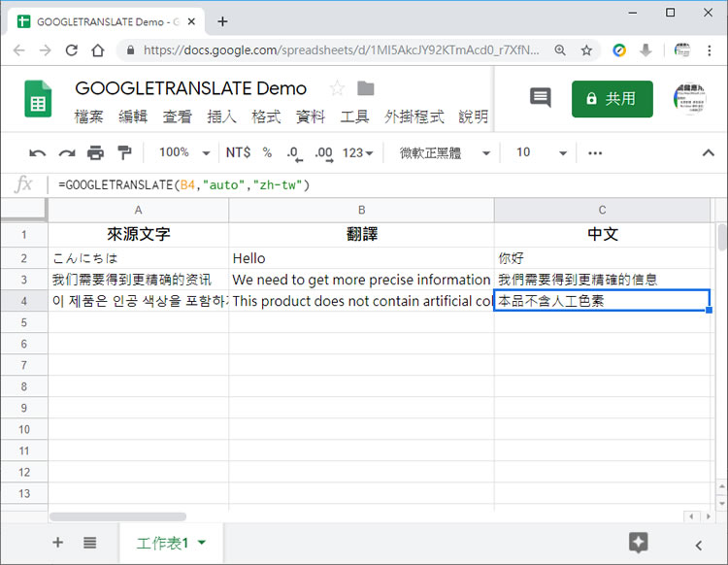This screenshot has height=565, width=728.
Task: Open the 說明 help menu
Action: [473, 116]
